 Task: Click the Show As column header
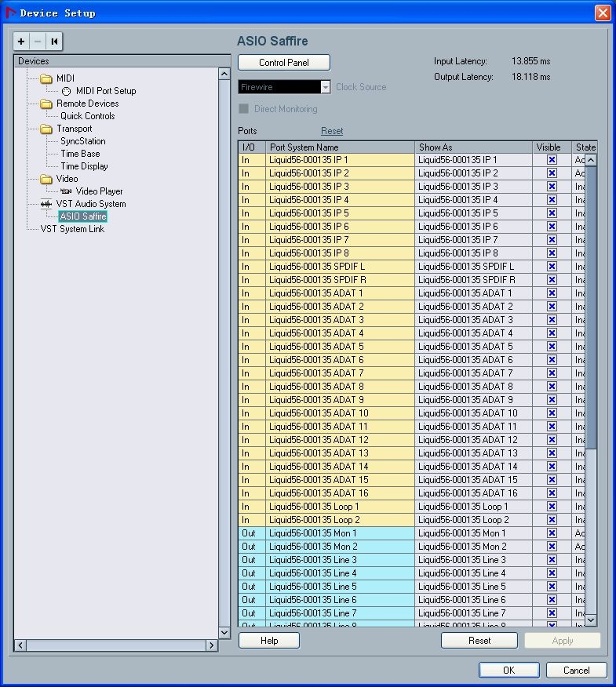[x=473, y=147]
